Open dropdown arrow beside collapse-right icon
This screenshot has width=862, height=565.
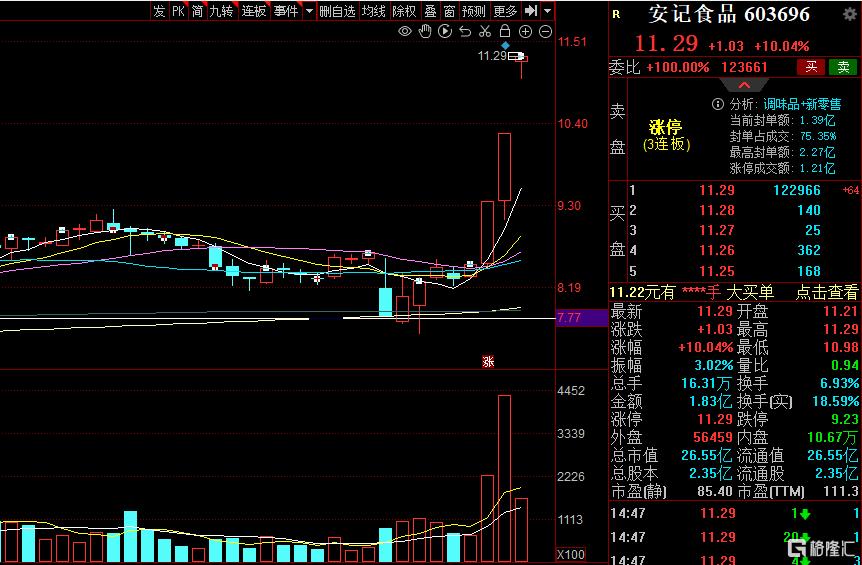[x=548, y=11]
